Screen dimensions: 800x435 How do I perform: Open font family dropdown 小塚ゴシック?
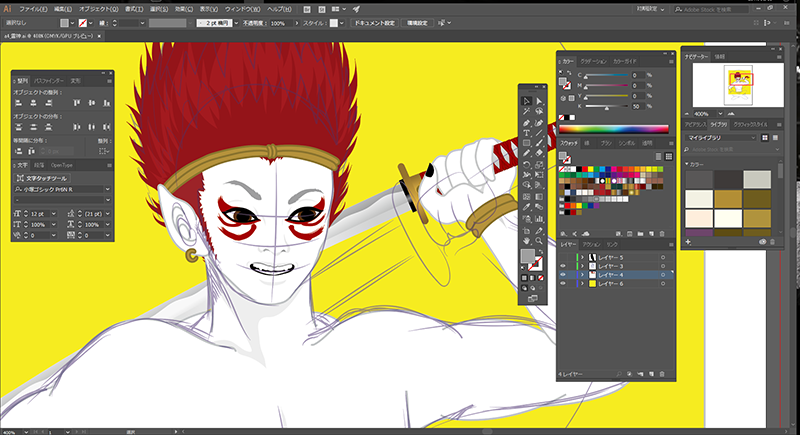[108, 189]
